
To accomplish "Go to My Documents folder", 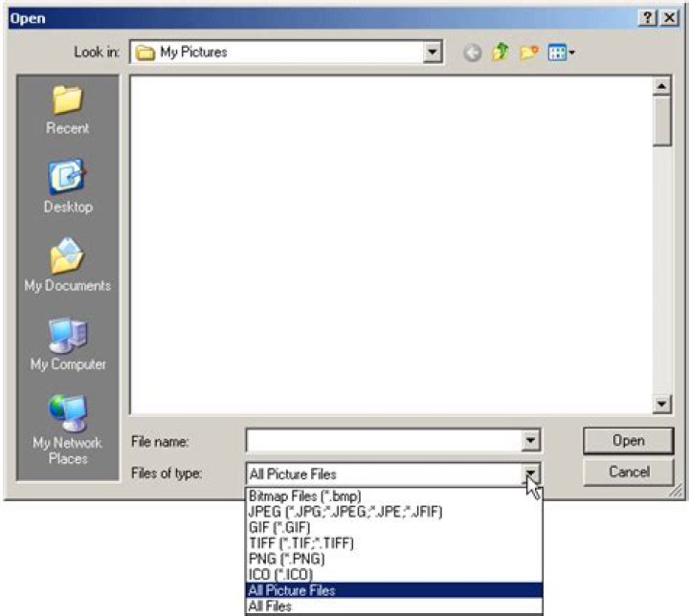I will [x=68, y=258].
